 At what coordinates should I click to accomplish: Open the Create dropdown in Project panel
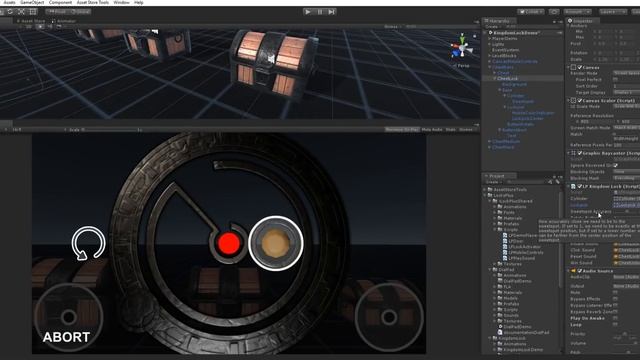tap(493, 182)
